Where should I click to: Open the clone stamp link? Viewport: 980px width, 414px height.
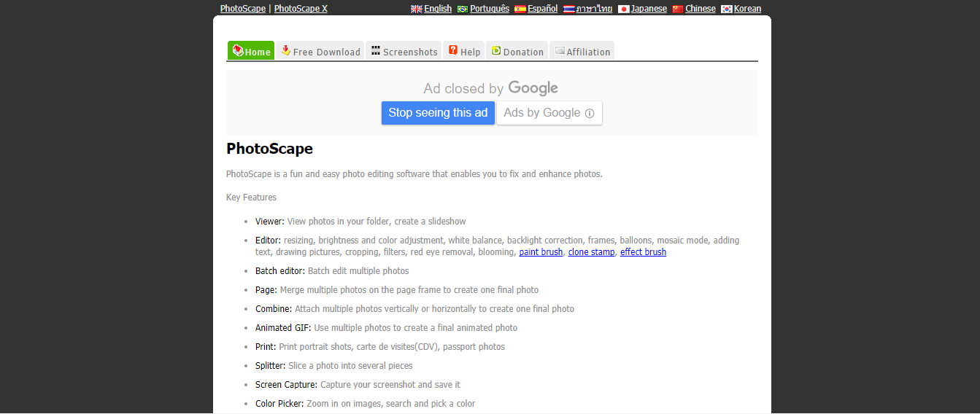click(x=591, y=252)
